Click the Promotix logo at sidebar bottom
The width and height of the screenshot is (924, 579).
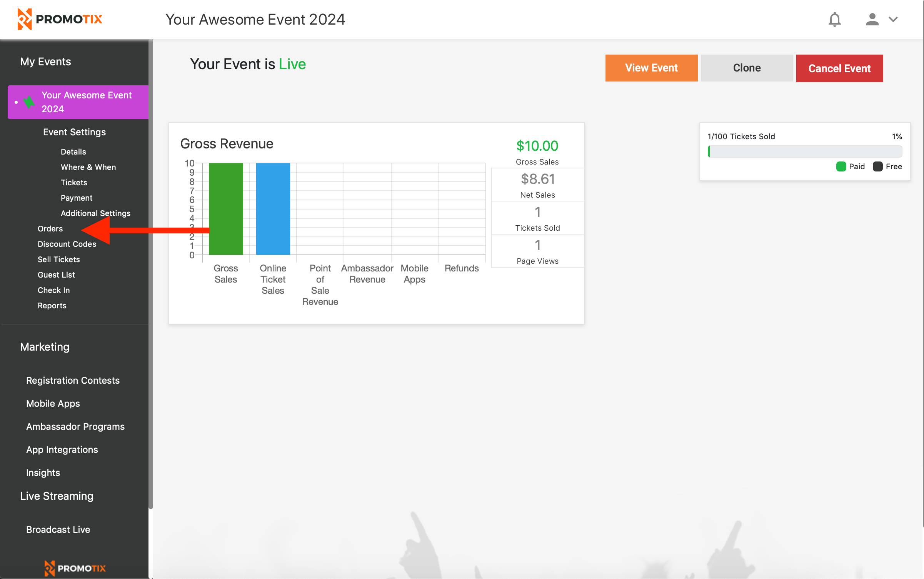pyautogui.click(x=75, y=568)
